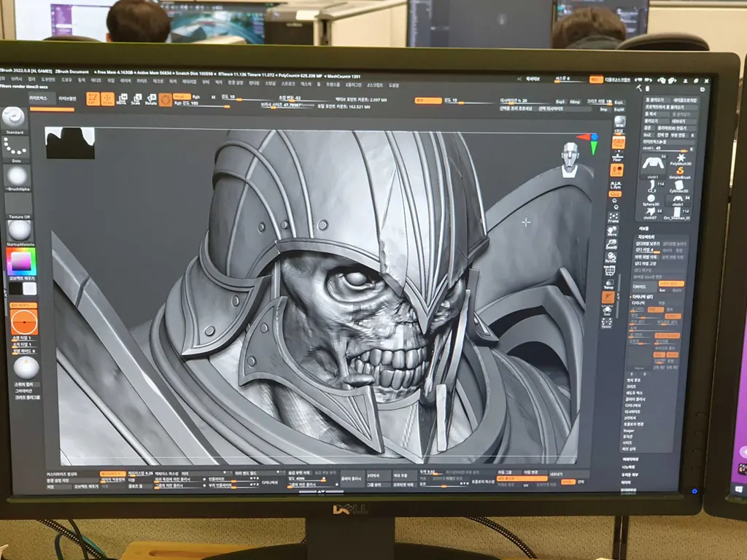Toggle the Mrgb channel button

[180, 97]
